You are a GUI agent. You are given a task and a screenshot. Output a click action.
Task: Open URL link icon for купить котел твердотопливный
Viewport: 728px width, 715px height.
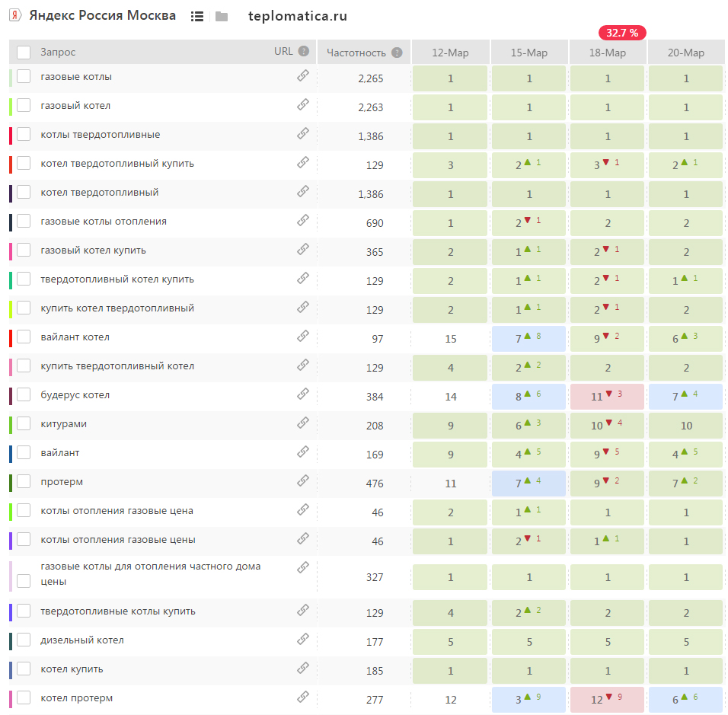point(303,306)
